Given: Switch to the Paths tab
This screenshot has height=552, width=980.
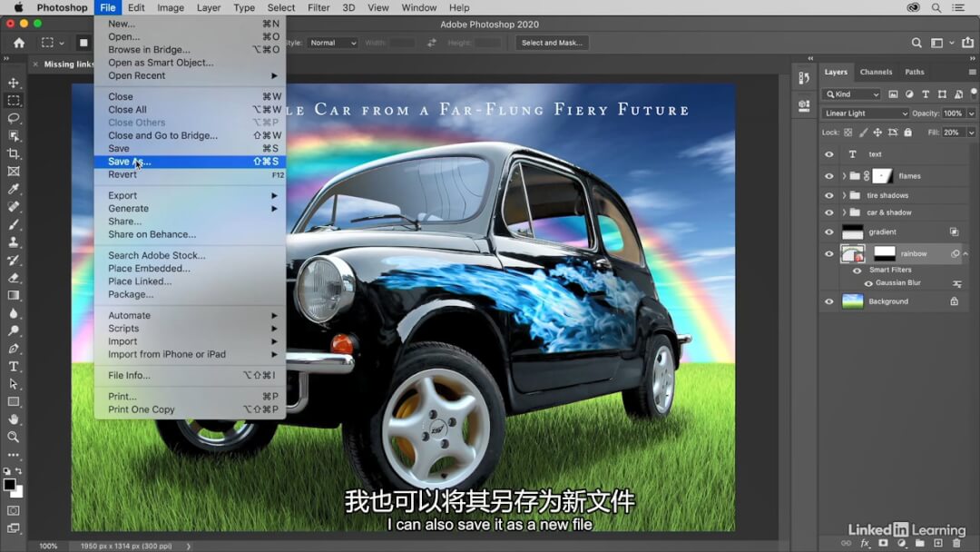Looking at the screenshot, I should (915, 72).
